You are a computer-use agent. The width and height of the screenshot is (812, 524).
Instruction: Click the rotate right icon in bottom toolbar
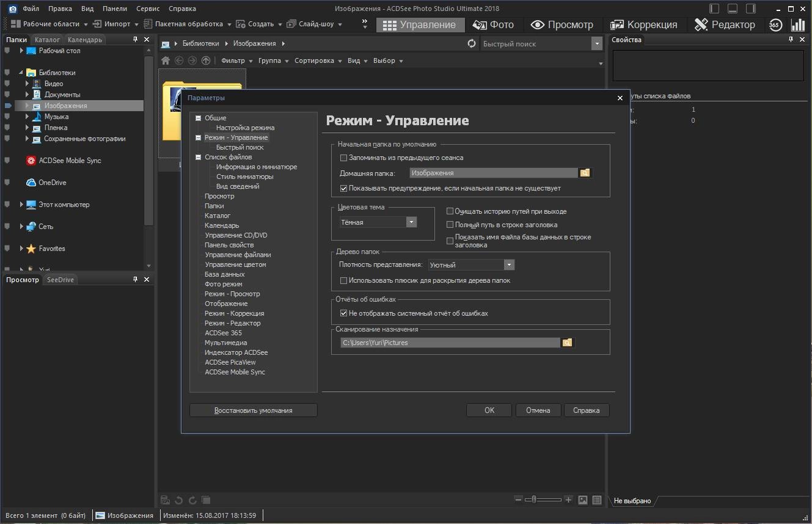[x=192, y=500]
